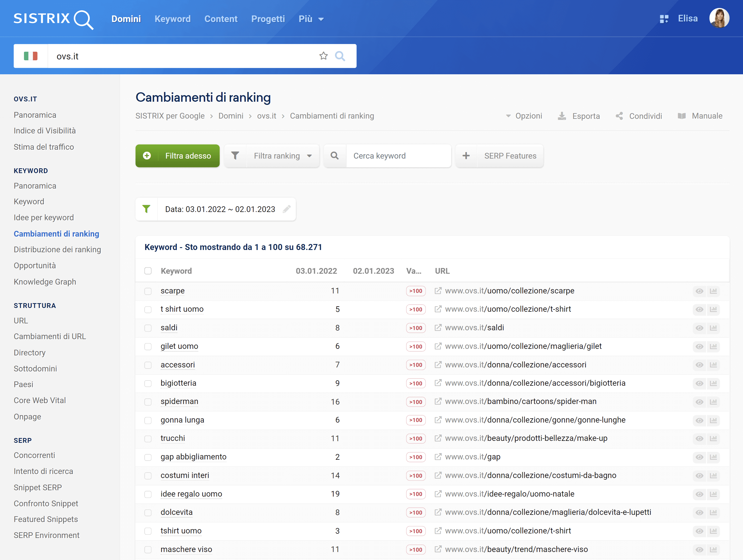Click the >100 badge in scarpe row

click(x=416, y=291)
